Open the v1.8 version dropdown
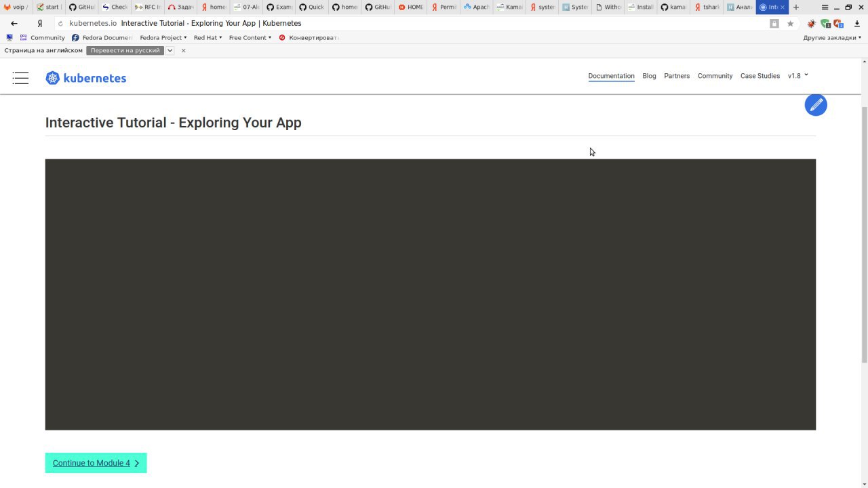The width and height of the screenshot is (868, 488). pyautogui.click(x=798, y=76)
